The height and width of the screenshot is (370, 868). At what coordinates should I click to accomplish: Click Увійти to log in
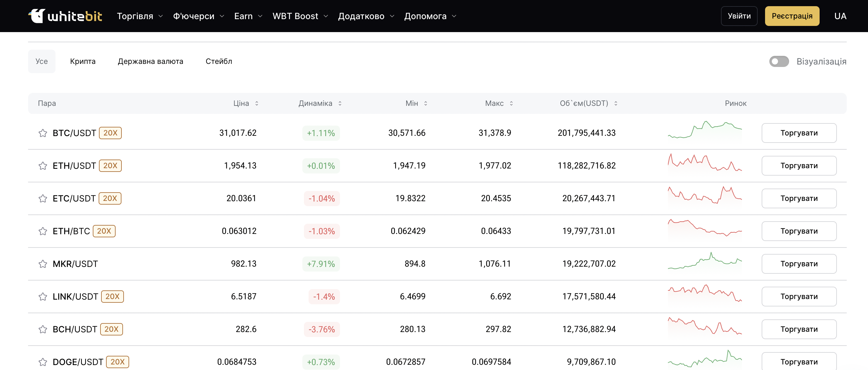739,16
